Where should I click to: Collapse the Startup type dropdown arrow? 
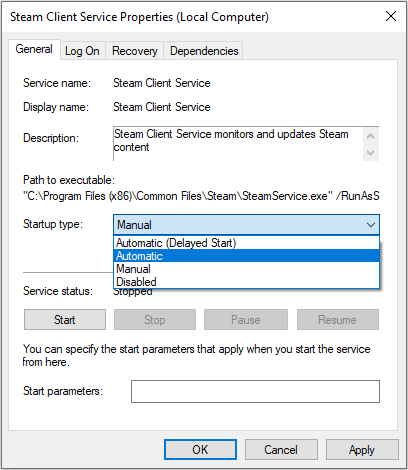pos(371,225)
